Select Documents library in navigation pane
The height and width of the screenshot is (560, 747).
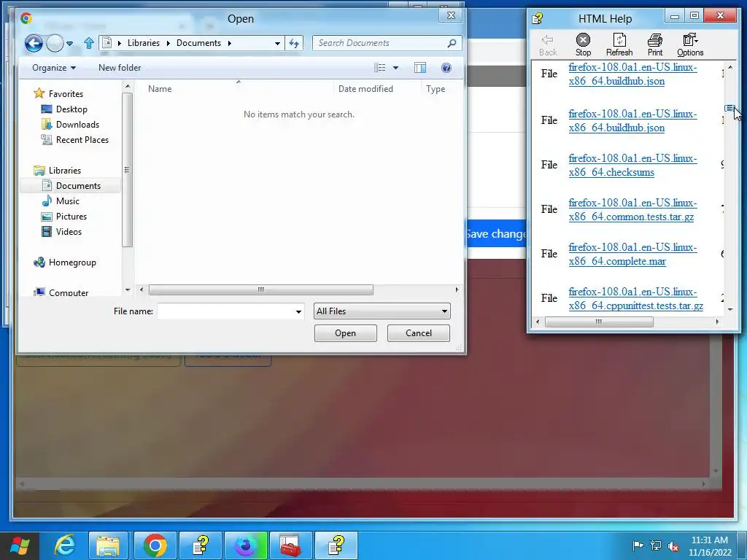point(71,186)
